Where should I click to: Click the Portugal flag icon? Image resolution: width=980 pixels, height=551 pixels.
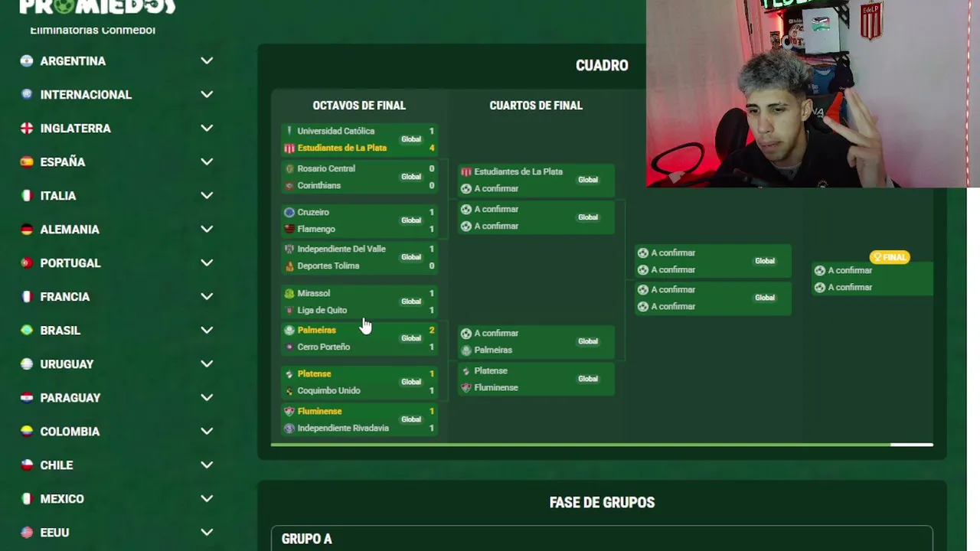[27, 263]
